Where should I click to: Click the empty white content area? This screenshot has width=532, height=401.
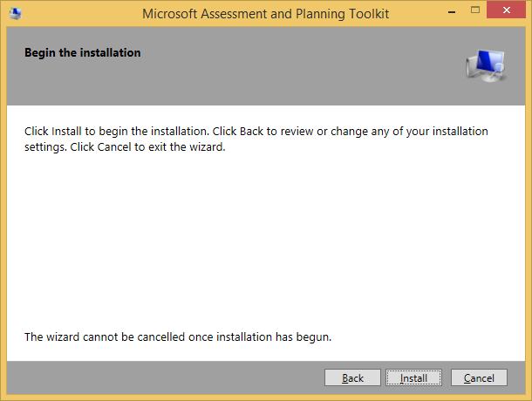click(262, 244)
